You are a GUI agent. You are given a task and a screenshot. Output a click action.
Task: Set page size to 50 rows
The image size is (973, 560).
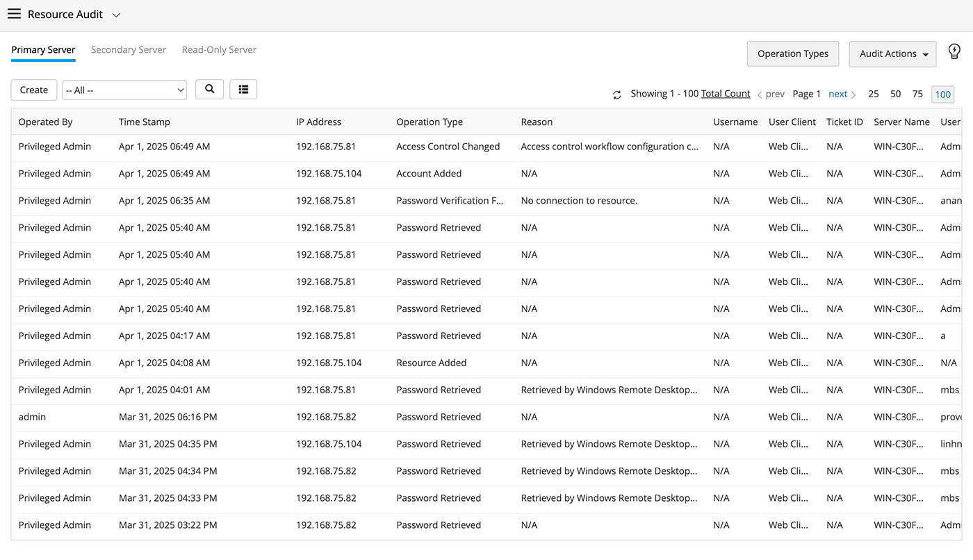(896, 94)
